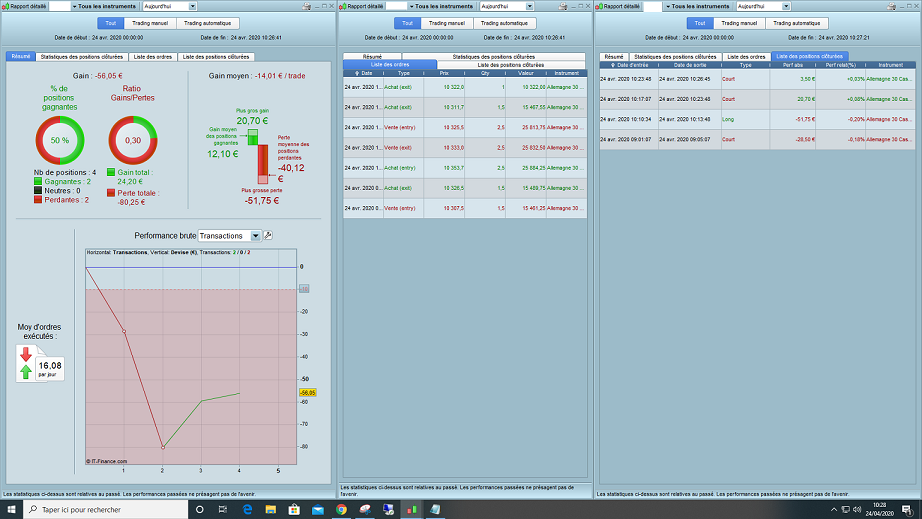The image size is (922, 519).
Task: Sort orders by Qty column header
Action: coord(485,73)
